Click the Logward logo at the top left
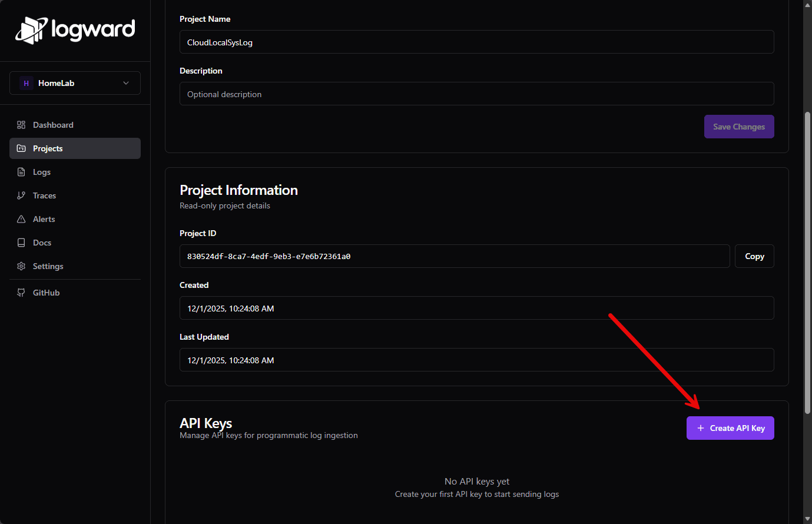 (75, 29)
